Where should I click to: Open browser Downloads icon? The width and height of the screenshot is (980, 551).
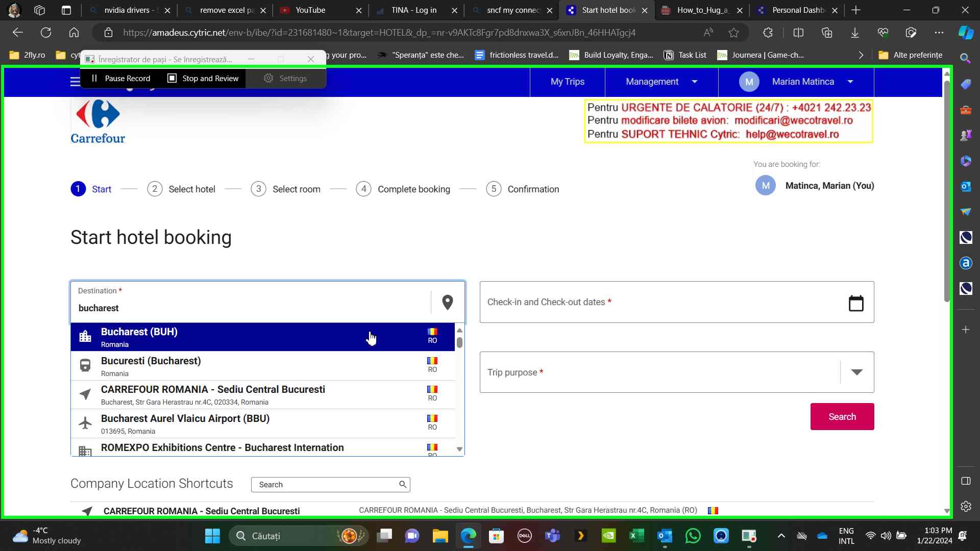854,33
